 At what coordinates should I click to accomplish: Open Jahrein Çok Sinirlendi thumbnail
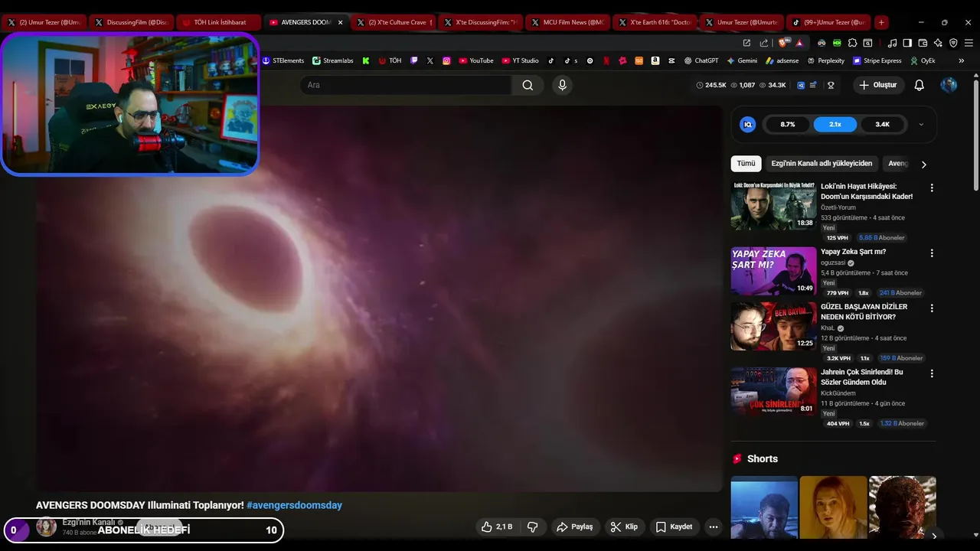(x=773, y=392)
